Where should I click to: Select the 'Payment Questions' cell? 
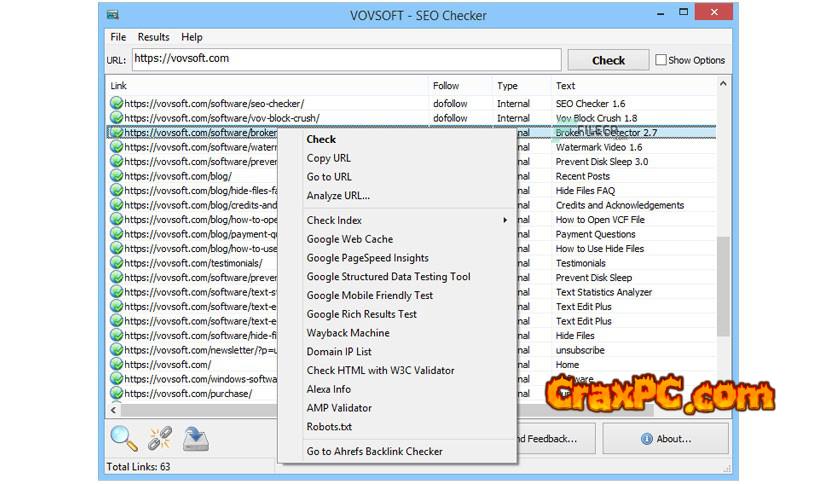(x=595, y=234)
